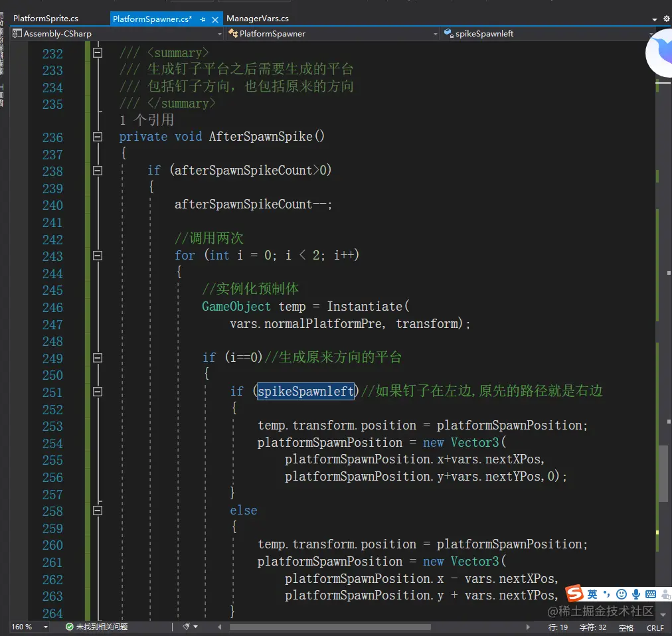Click the bird assistant floating icon
Viewport: 672px width, 636px height.
(x=660, y=54)
